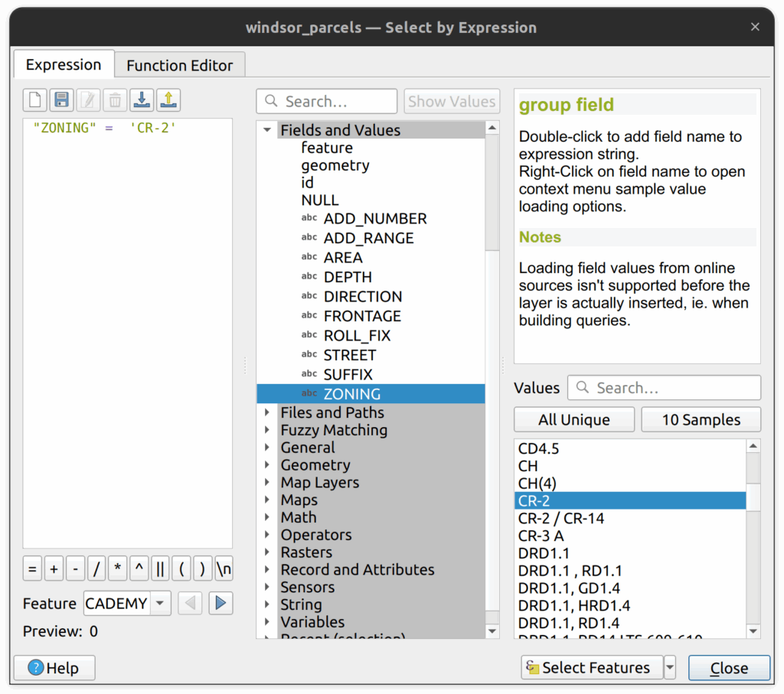Click the Help button
Screen dimensions: 784x694
tap(54, 668)
